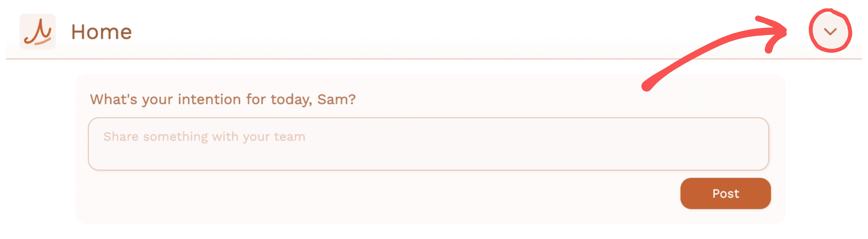Show header options using the down chevron
The image size is (868, 239).
click(830, 32)
